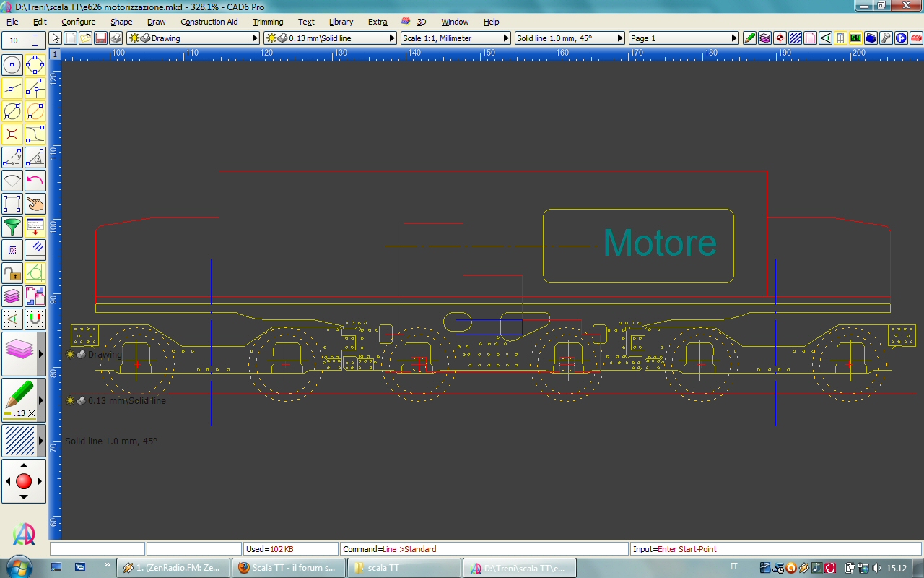Select the straight line tool

coord(12,88)
